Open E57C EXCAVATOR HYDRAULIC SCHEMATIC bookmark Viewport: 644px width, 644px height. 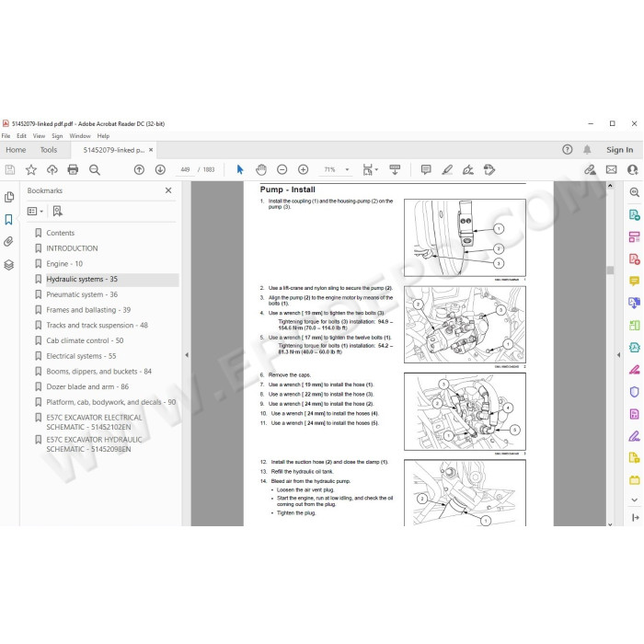click(94, 444)
